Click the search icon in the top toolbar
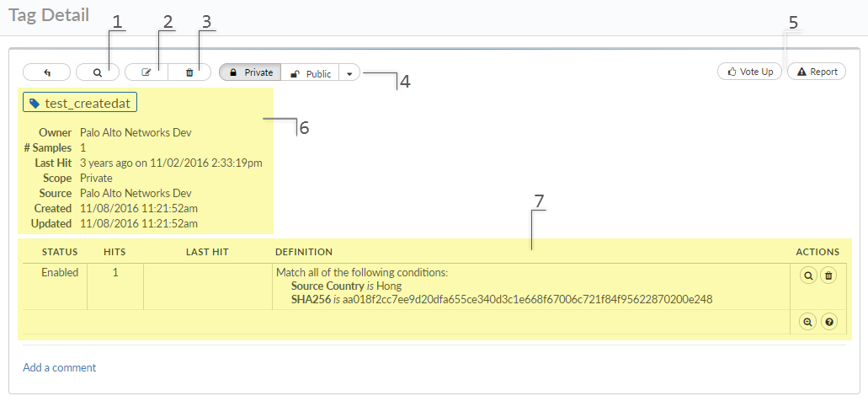This screenshot has height=401, width=868. (98, 72)
